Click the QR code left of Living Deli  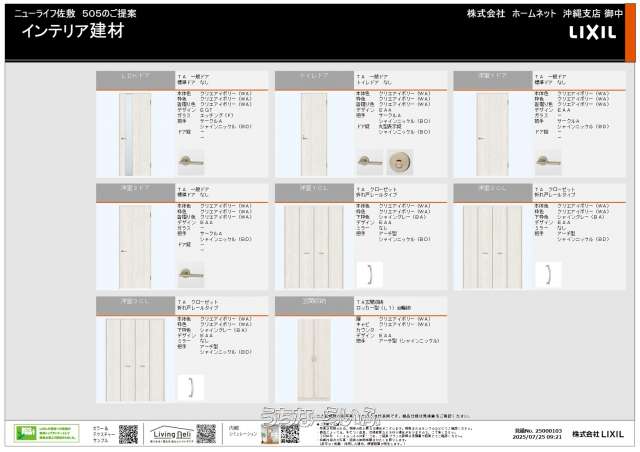(128, 433)
